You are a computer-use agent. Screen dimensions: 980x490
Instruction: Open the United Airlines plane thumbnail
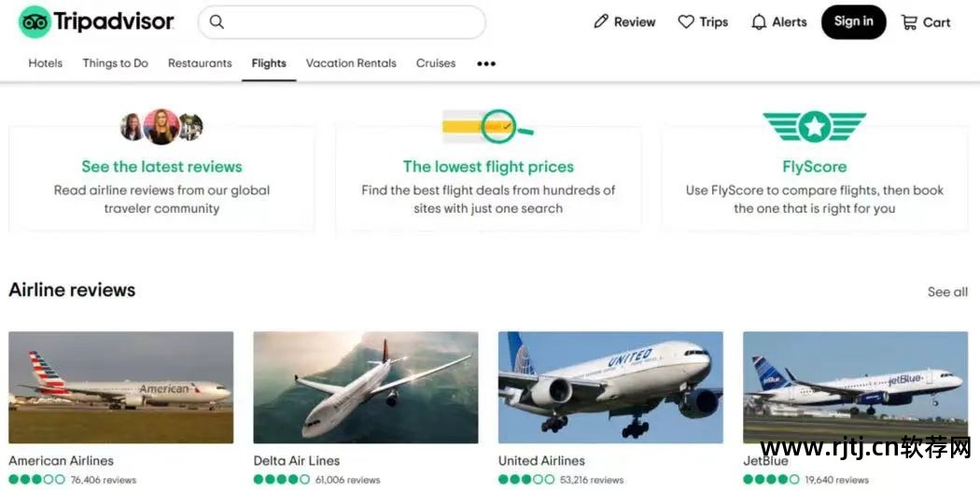click(x=610, y=387)
